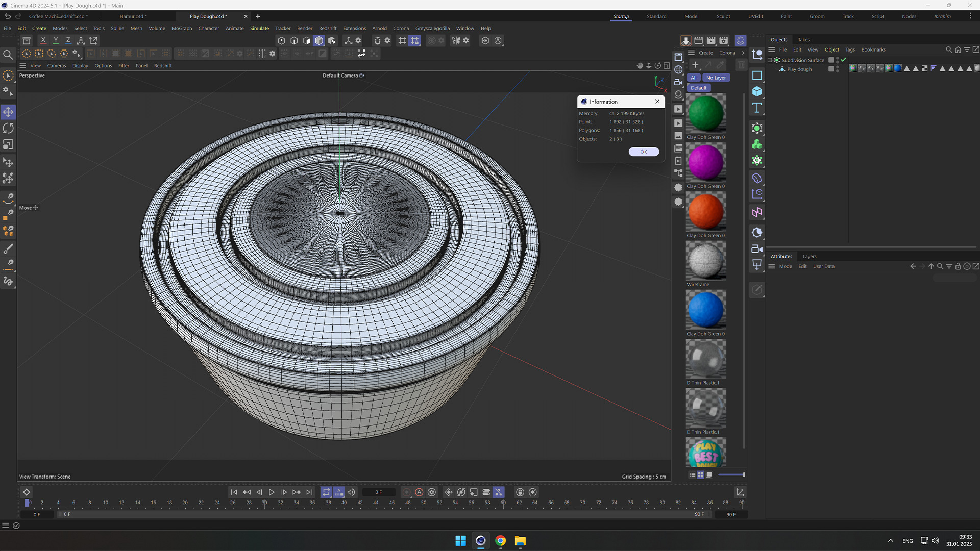Open the search magnifier in left toolbar

pos(8,54)
